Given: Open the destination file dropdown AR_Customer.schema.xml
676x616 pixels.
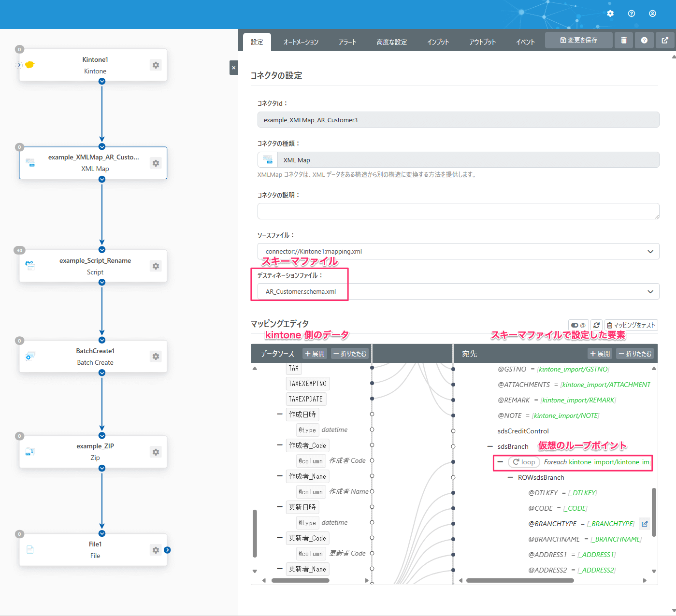Looking at the screenshot, I should tap(458, 291).
